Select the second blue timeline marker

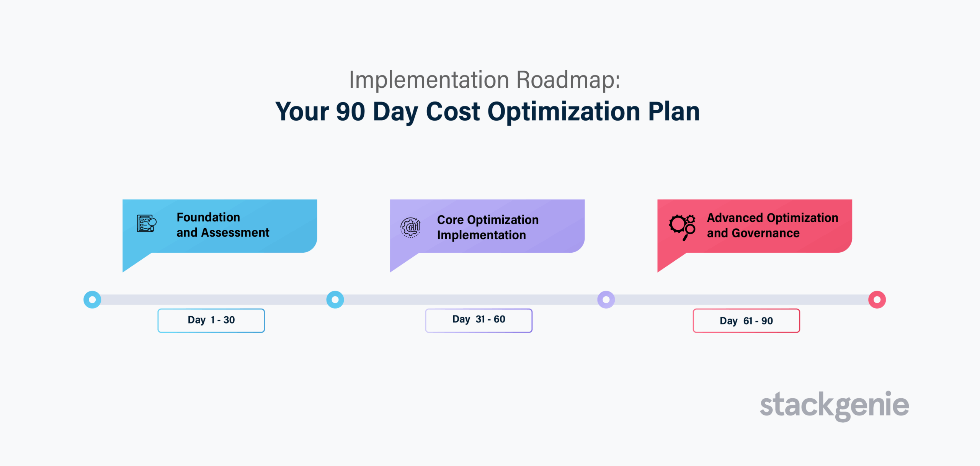[335, 299]
